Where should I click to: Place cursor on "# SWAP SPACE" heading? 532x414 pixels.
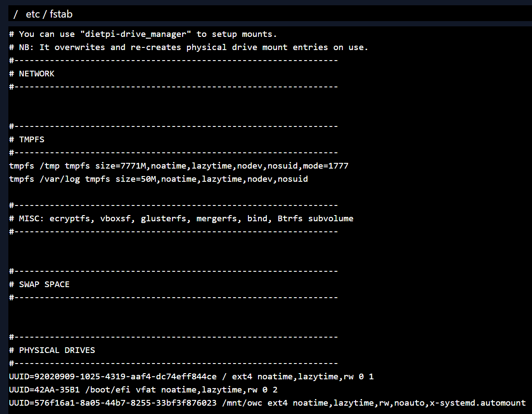click(x=40, y=284)
